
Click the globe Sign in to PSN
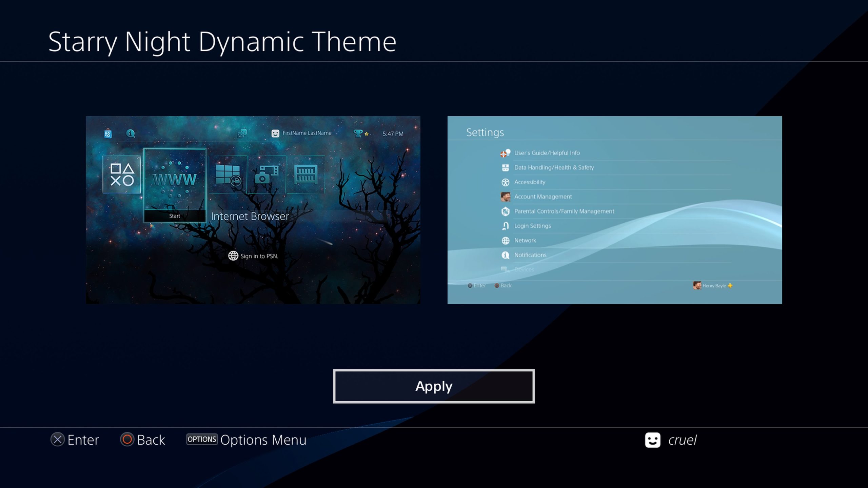pyautogui.click(x=253, y=256)
